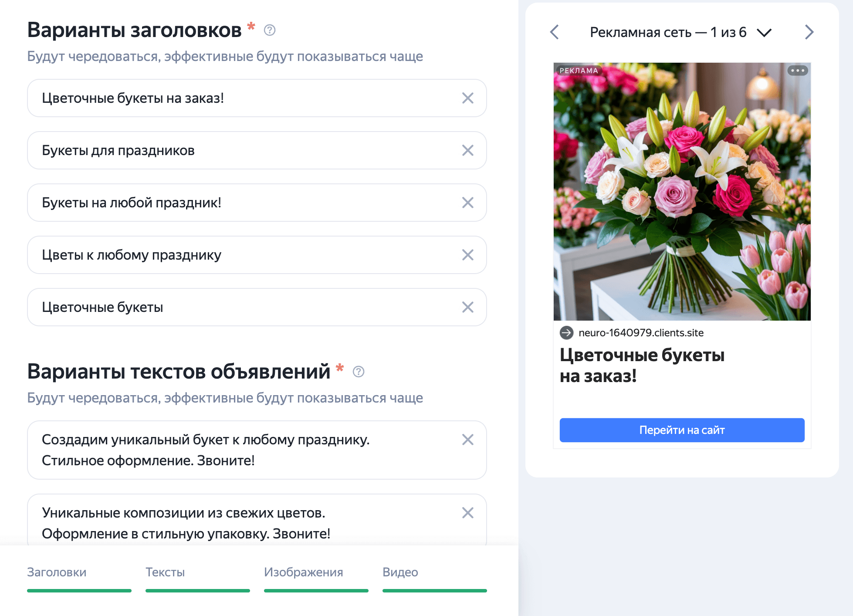This screenshot has height=616, width=853.
Task: Delete the headline 'Цветы к любому празднику'
Action: (x=467, y=255)
